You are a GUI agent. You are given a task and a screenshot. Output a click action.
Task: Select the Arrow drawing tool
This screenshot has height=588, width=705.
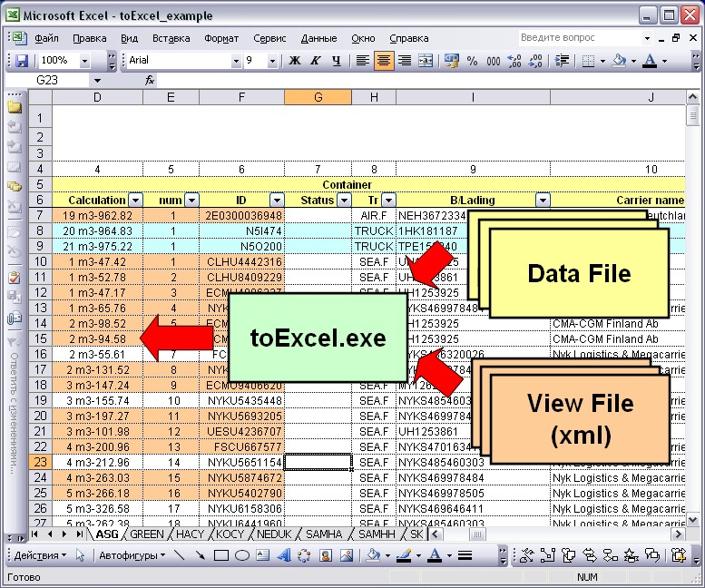click(x=201, y=555)
